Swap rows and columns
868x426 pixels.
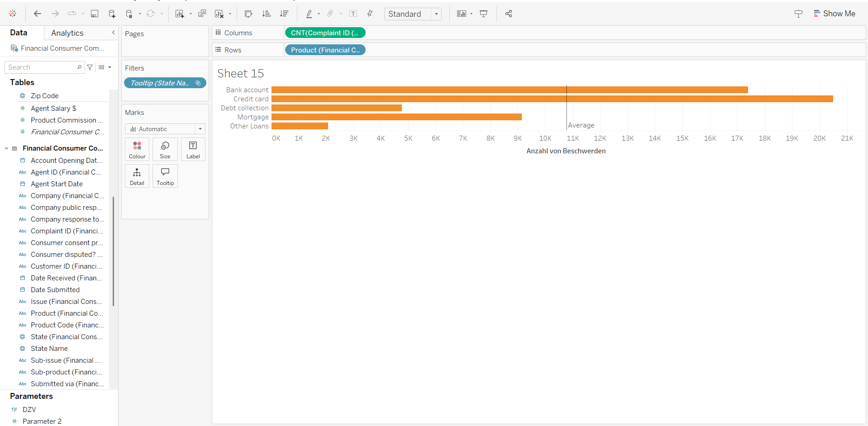click(x=248, y=14)
